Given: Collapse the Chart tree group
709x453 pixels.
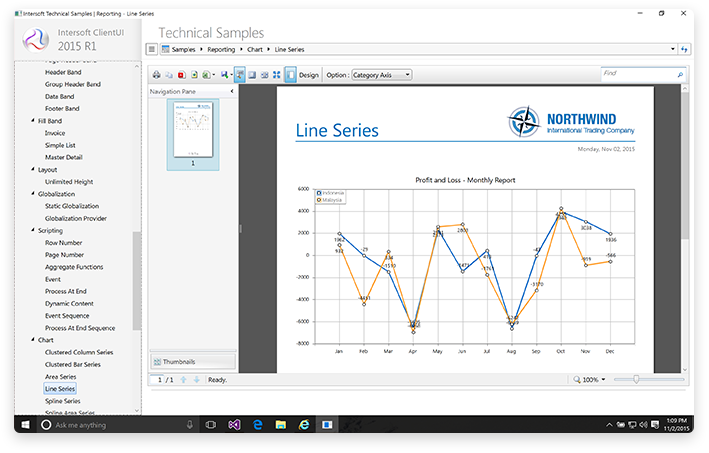Looking at the screenshot, I should tap(33, 340).
